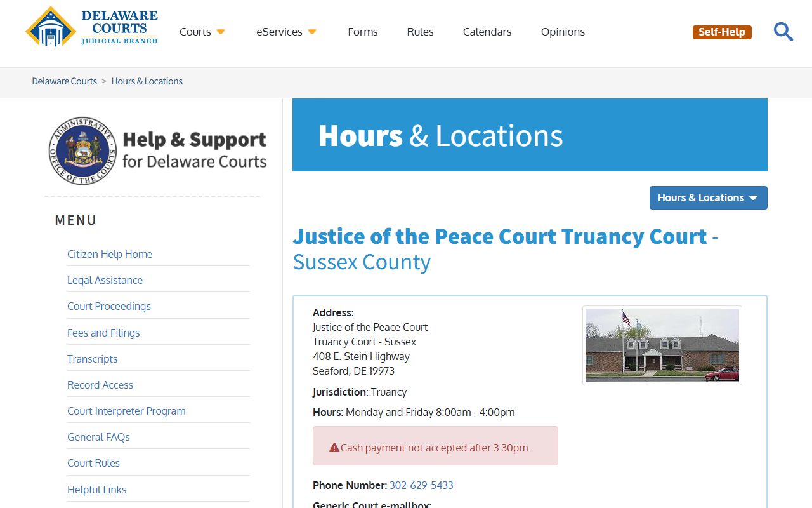Follow the Delaware Courts breadcrumb link
The width and height of the screenshot is (812, 508).
click(x=65, y=81)
